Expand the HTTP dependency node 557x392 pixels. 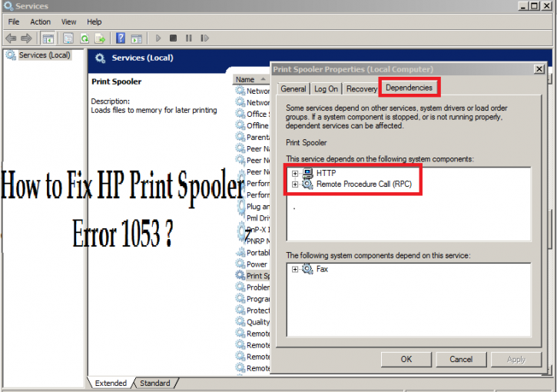(x=295, y=174)
